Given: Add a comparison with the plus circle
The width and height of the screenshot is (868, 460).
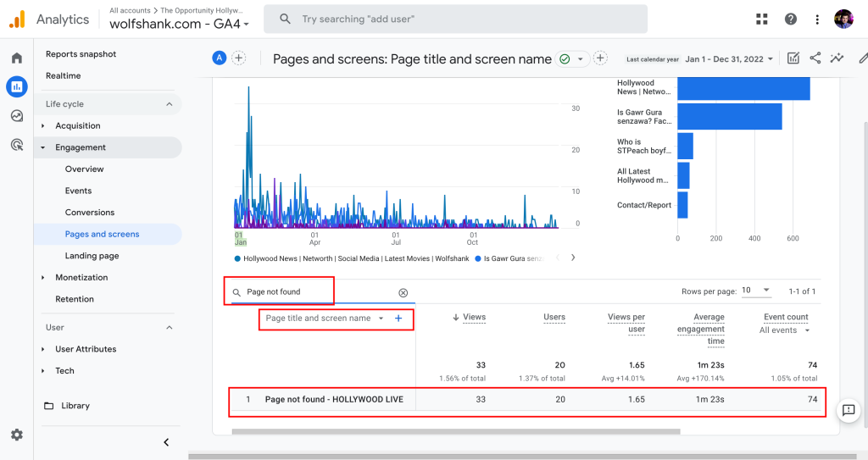Looking at the screenshot, I should click(x=238, y=58).
